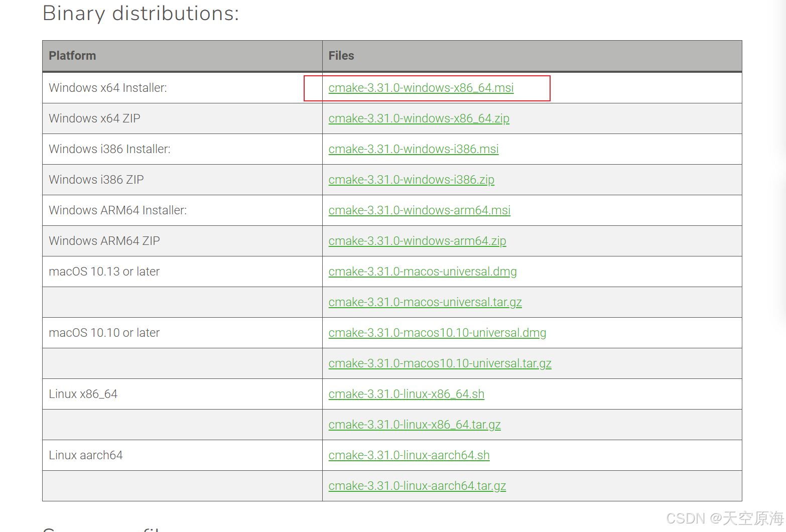Download cmake-3.31.0-windows-x86_64.msi installer
Image resolution: width=786 pixels, height=532 pixels.
coord(421,88)
